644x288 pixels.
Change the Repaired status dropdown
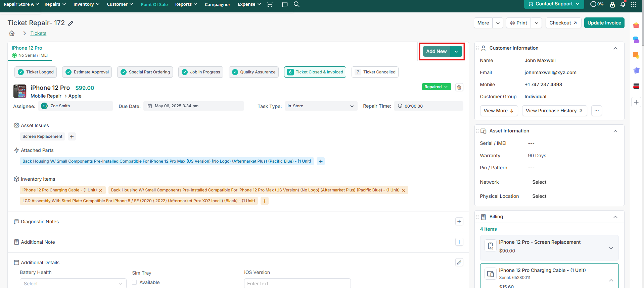436,87
